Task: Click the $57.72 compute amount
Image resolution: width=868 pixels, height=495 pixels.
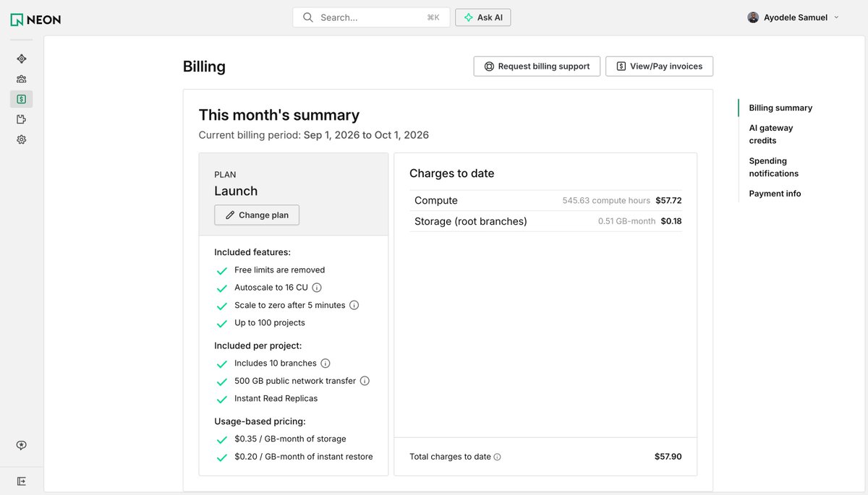Action: (x=668, y=201)
